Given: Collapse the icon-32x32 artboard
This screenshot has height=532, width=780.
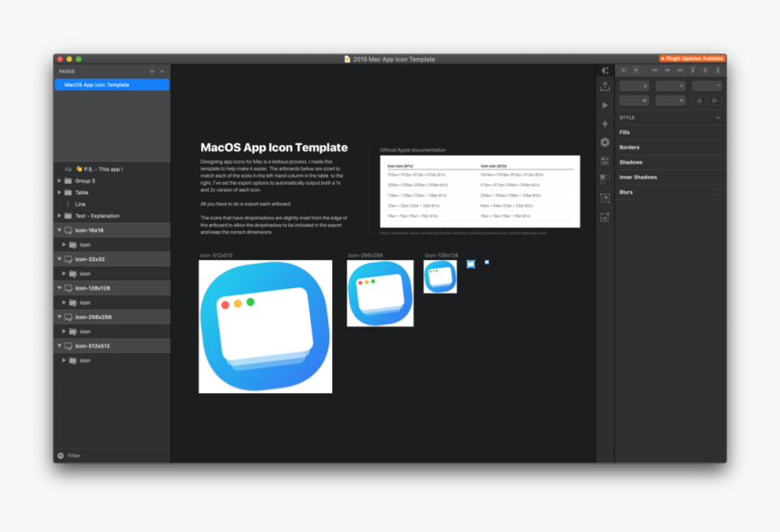Looking at the screenshot, I should coord(59,259).
